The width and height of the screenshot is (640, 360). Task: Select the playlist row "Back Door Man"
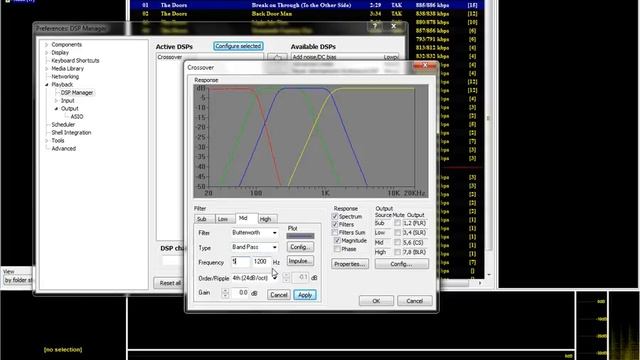[x=307, y=14]
